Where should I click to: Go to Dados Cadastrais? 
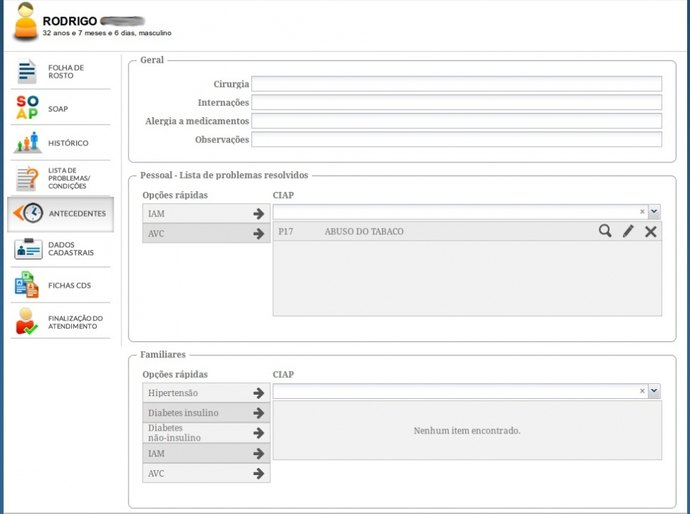pos(60,249)
